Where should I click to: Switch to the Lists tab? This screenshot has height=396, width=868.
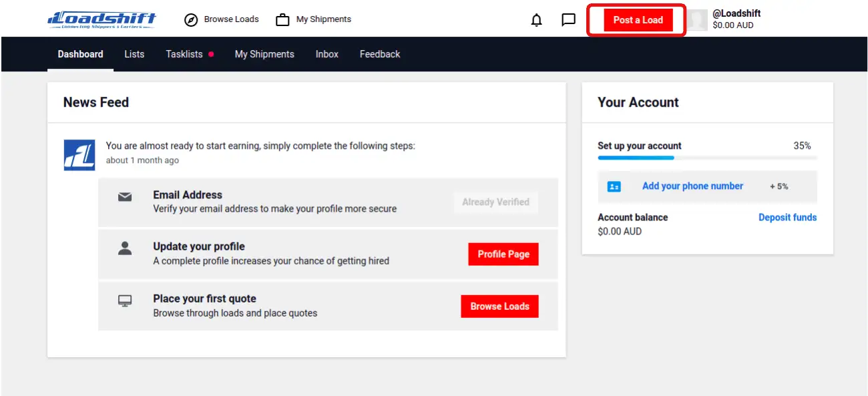pyautogui.click(x=134, y=54)
